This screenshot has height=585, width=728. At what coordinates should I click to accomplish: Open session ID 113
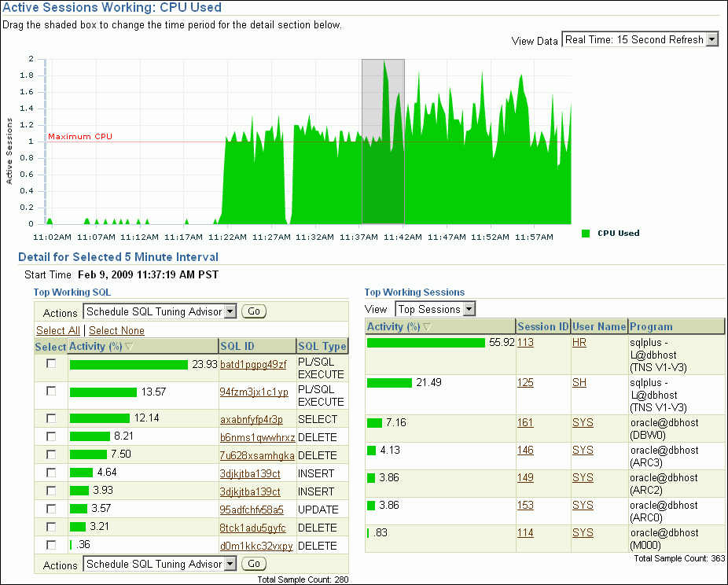pos(525,343)
